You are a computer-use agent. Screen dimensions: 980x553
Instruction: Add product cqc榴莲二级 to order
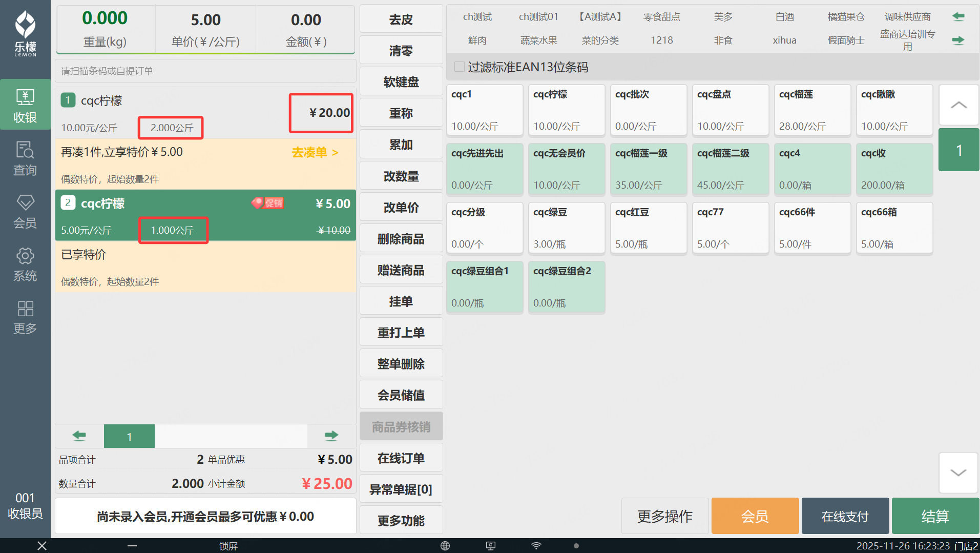click(x=731, y=169)
